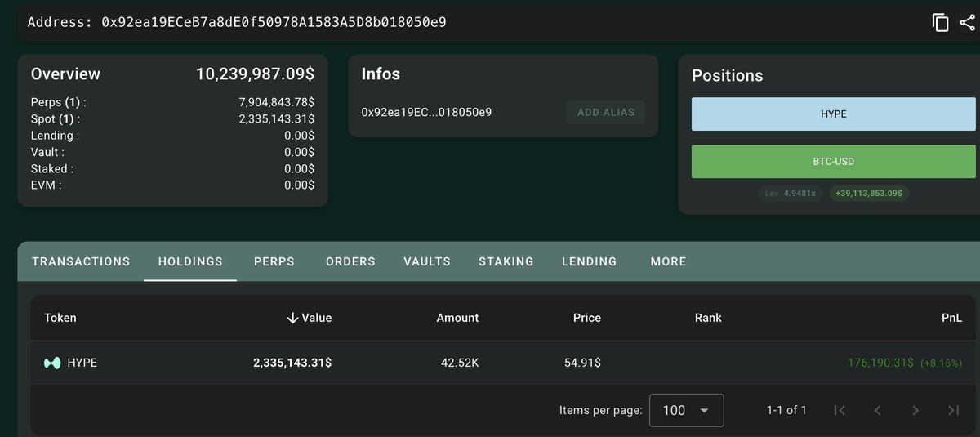The height and width of the screenshot is (437, 980).
Task: Share this address page
Action: 969,22
